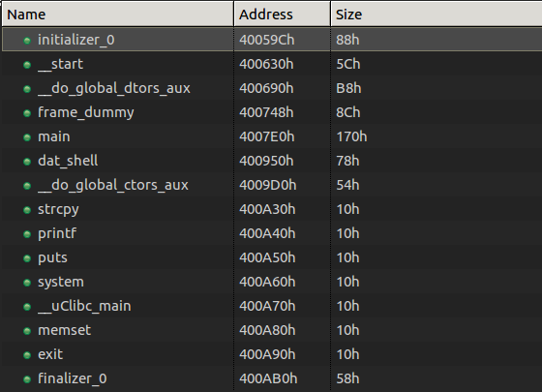
Task: Select the puts function entry
Action: 272,257
